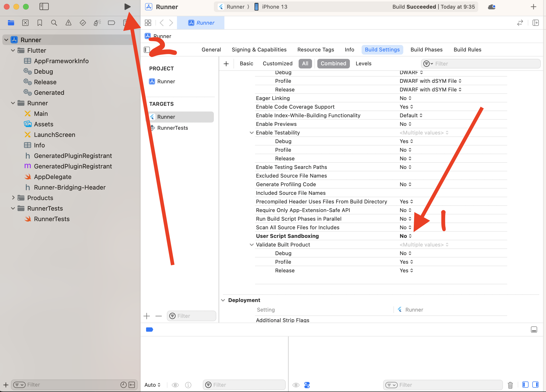This screenshot has width=546, height=392.
Task: Open the Source Control navigator
Action: click(x=25, y=23)
